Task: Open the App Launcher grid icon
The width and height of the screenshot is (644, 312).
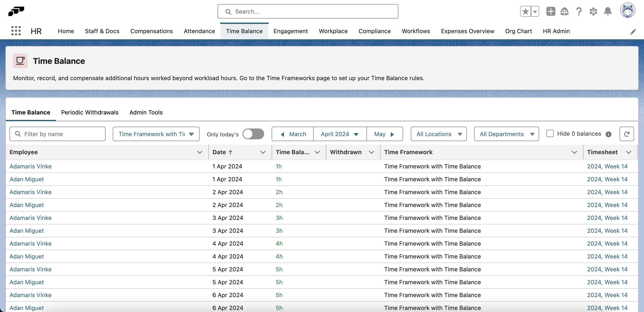Action: [x=16, y=31]
